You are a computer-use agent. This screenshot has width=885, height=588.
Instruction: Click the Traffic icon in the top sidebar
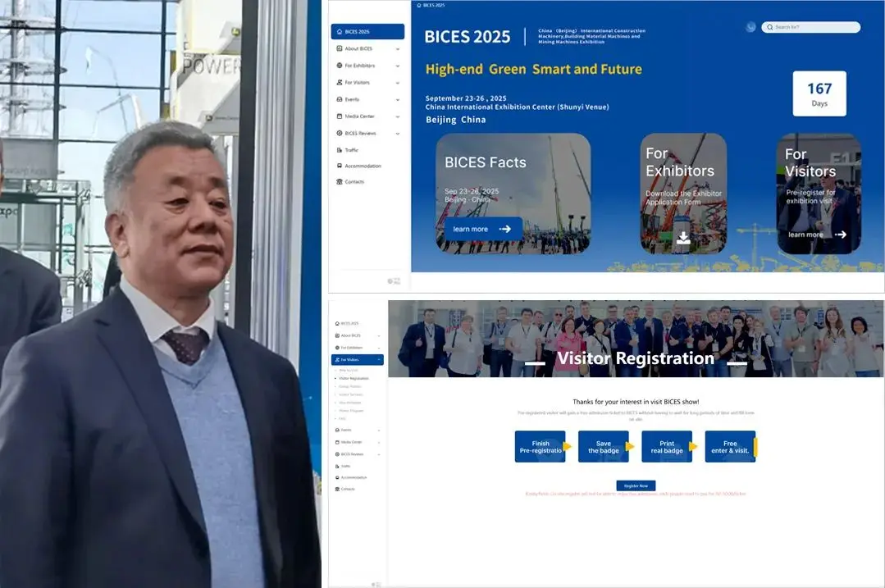pyautogui.click(x=339, y=150)
